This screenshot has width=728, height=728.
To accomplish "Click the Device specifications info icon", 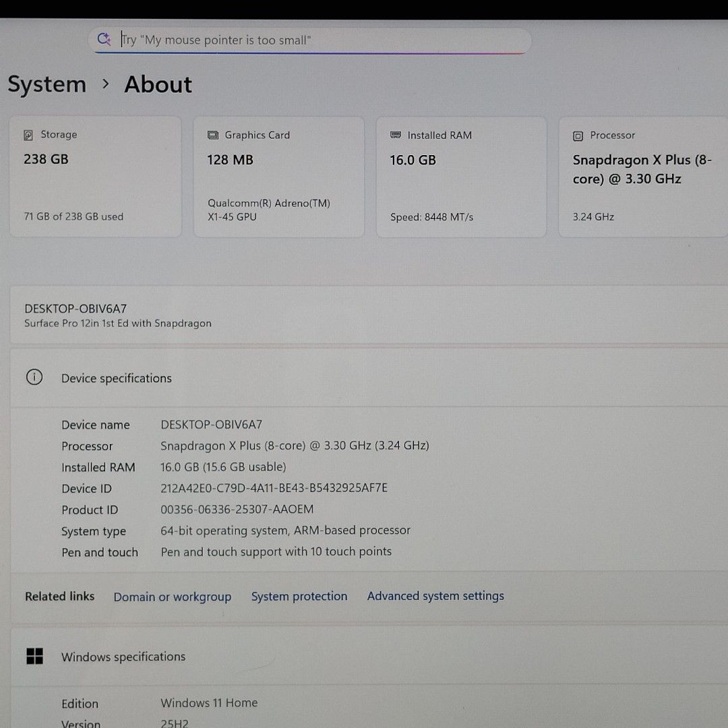I will point(34,377).
